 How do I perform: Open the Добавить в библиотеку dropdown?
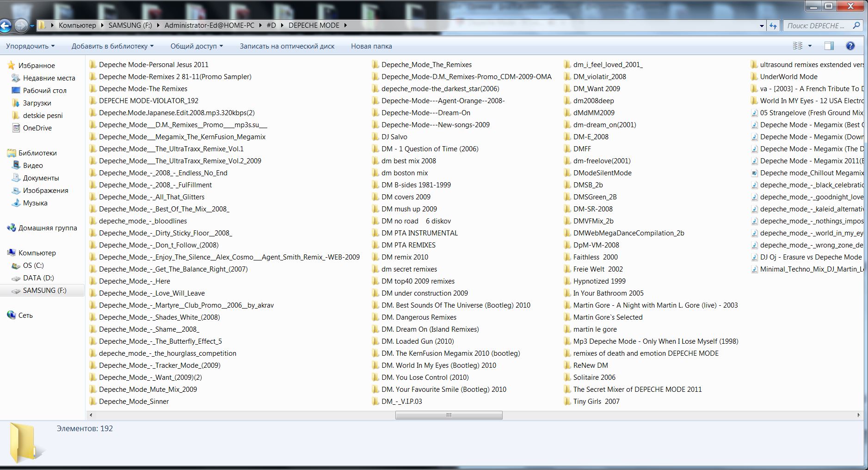coord(112,46)
